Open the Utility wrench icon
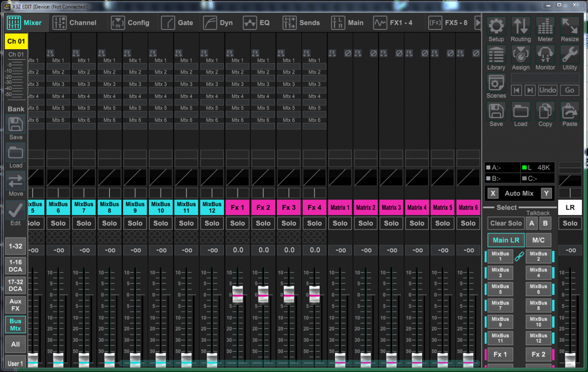 pos(570,54)
